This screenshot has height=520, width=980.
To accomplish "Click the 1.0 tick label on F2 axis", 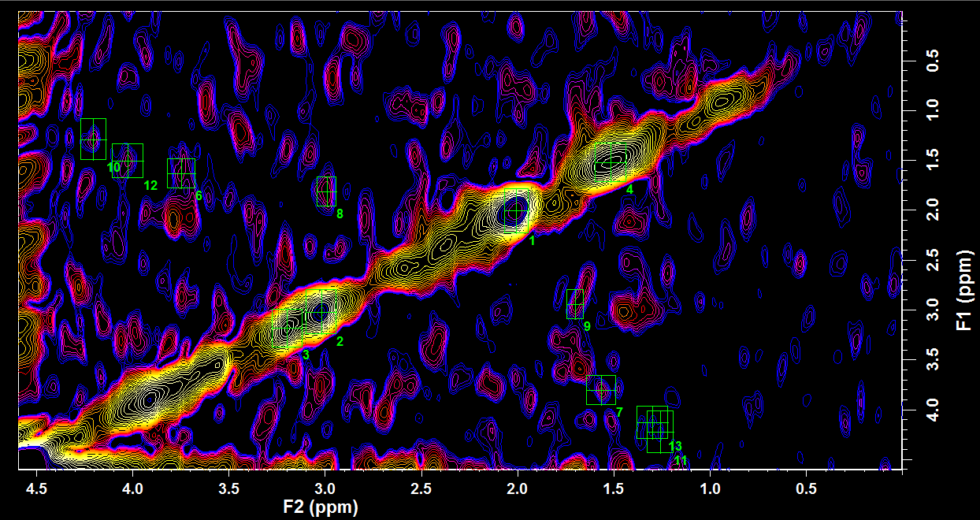I will pyautogui.click(x=711, y=488).
